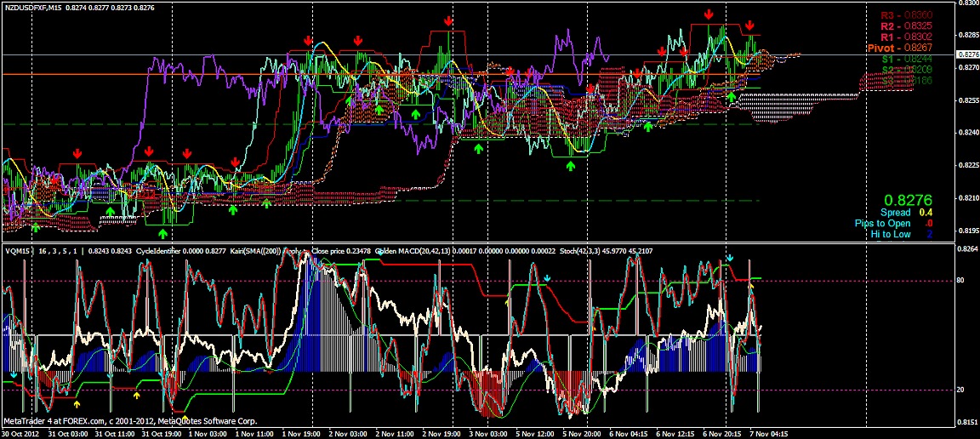980x439 pixels.
Task: Click the rightmost red sell arrow on price chart
Action: pos(749,26)
